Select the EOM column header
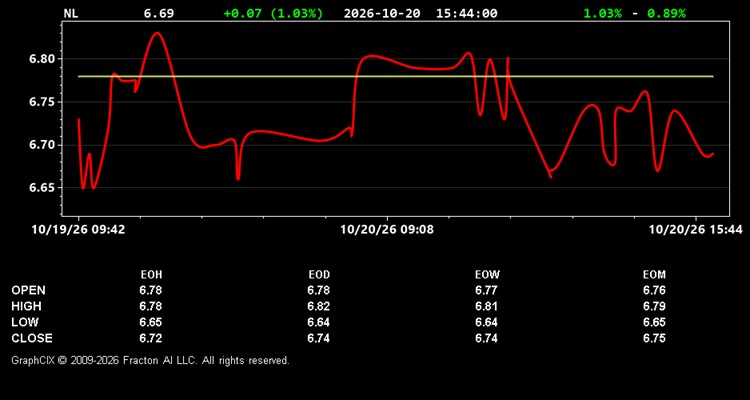 [x=654, y=275]
